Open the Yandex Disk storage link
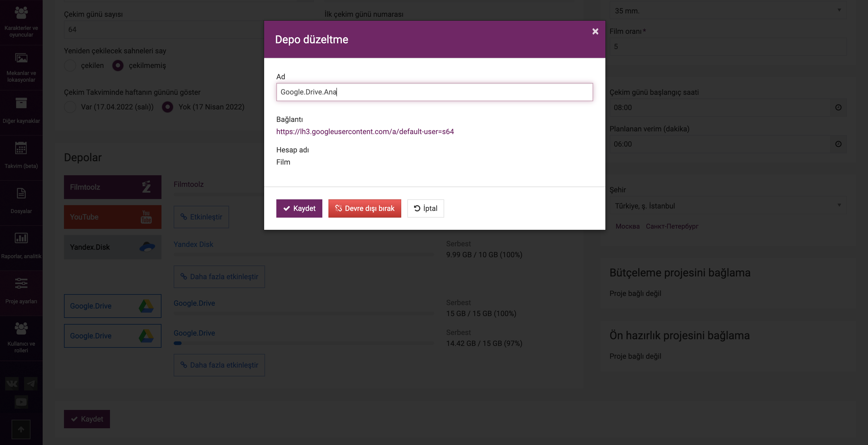 (193, 244)
